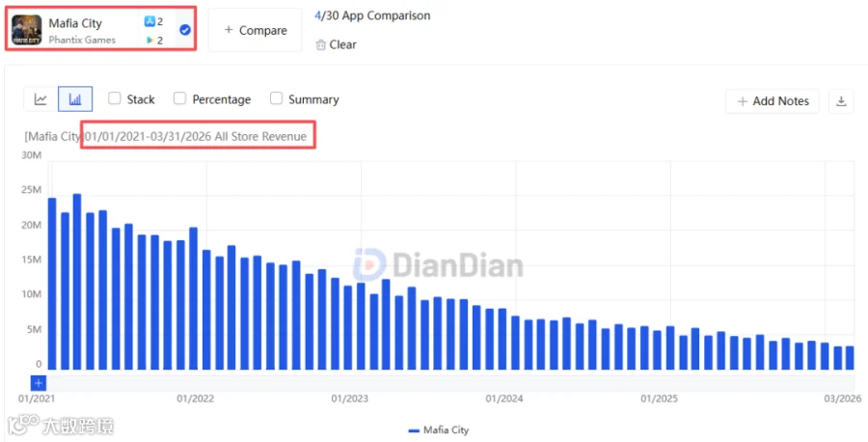The width and height of the screenshot is (868, 442).
Task: Click the last bar for 03/2026
Action: (x=850, y=358)
